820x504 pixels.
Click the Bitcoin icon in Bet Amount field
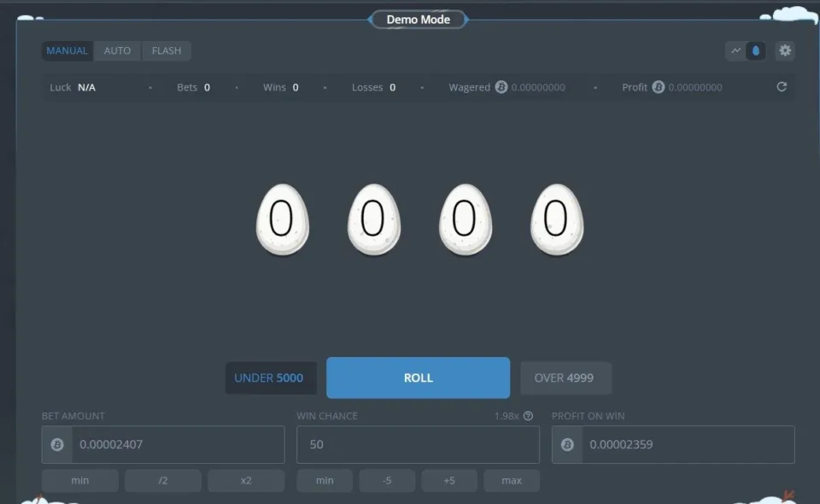(x=57, y=444)
